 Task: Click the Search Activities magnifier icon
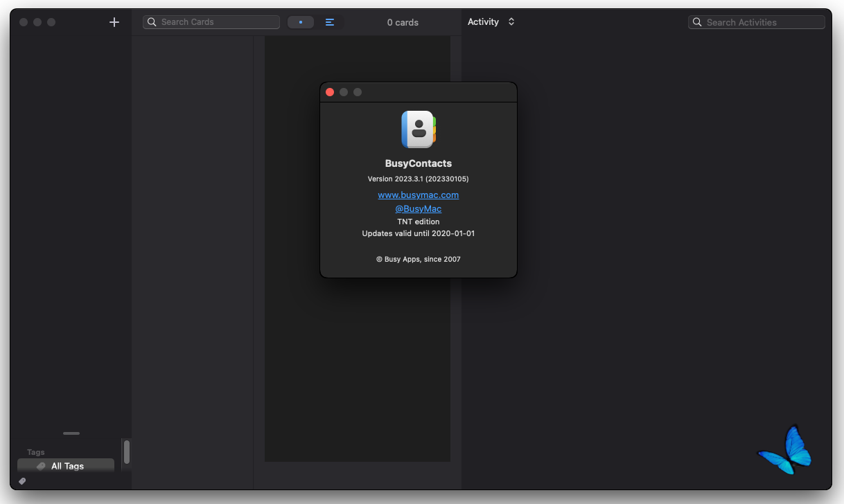698,22
